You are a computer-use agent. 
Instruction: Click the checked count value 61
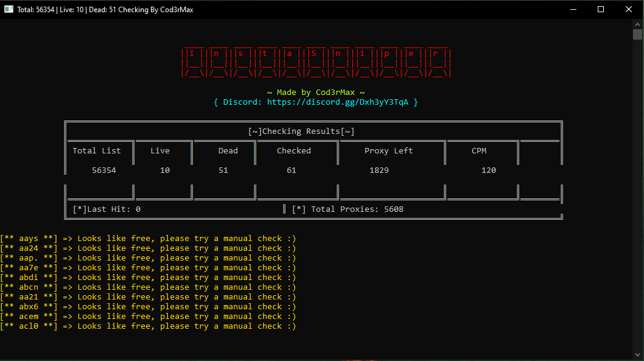click(x=291, y=170)
